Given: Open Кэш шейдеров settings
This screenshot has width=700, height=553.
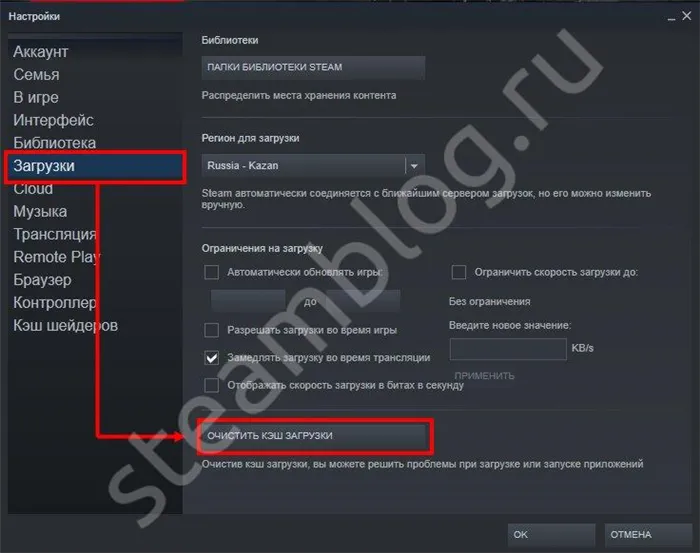Looking at the screenshot, I should [x=65, y=325].
